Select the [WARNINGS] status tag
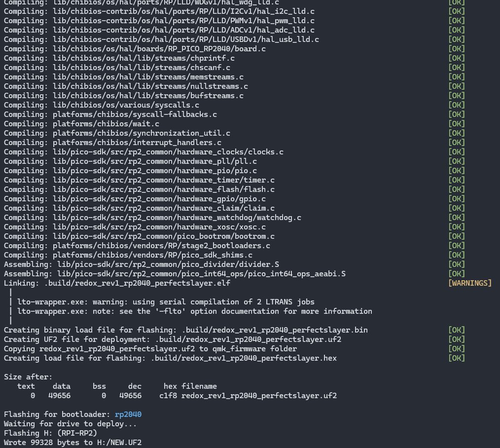Viewport: 500px width, 448px height. [x=469, y=283]
